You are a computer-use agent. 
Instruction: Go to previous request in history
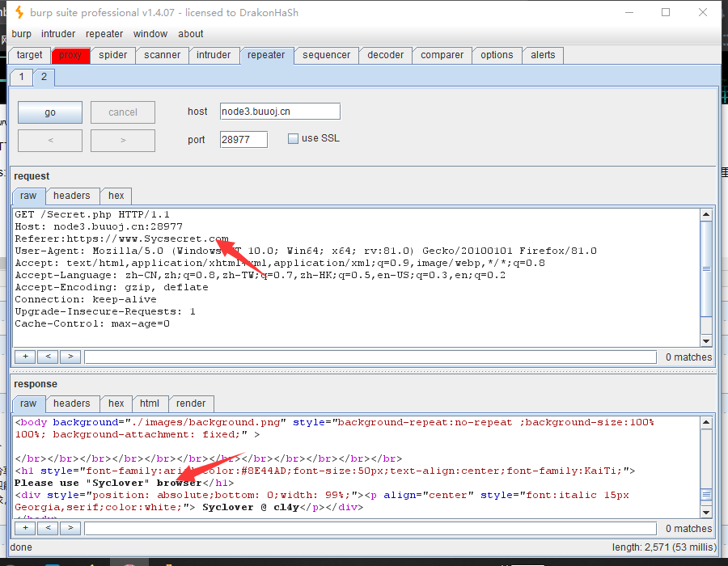coord(50,140)
